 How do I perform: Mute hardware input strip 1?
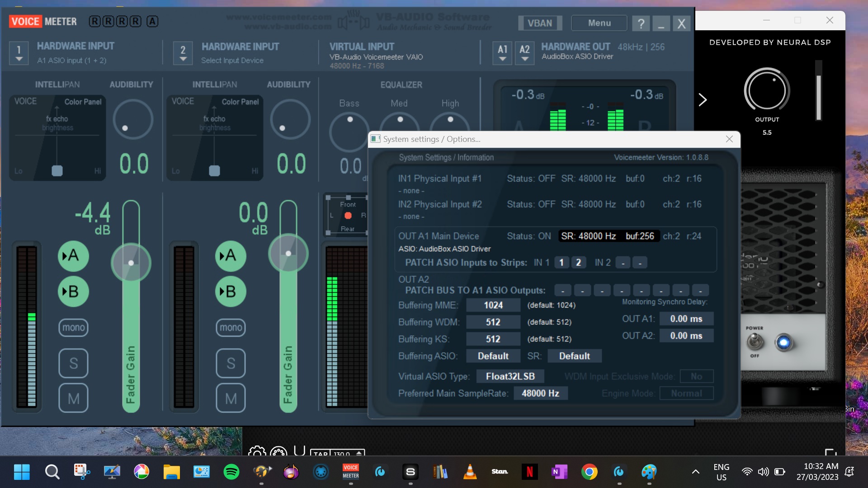pos(73,398)
